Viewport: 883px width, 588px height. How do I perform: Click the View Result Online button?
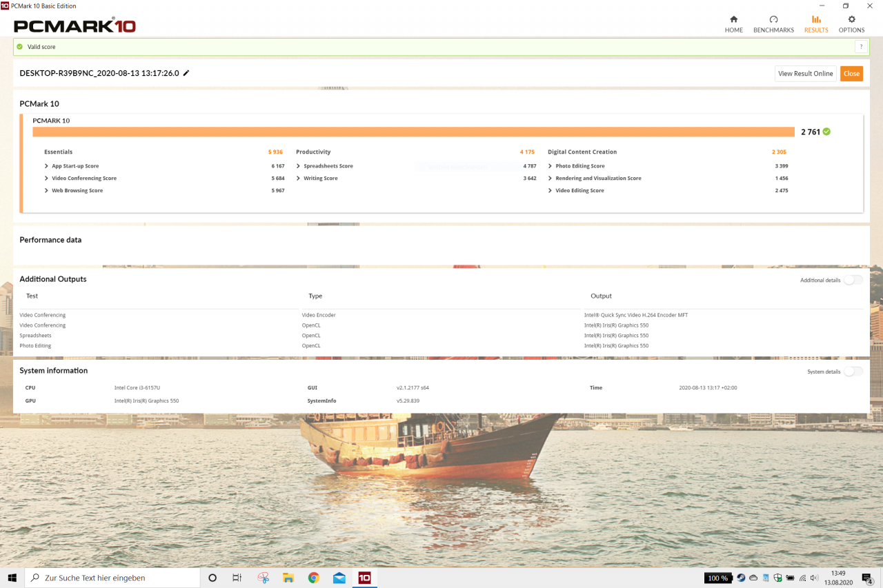805,74
